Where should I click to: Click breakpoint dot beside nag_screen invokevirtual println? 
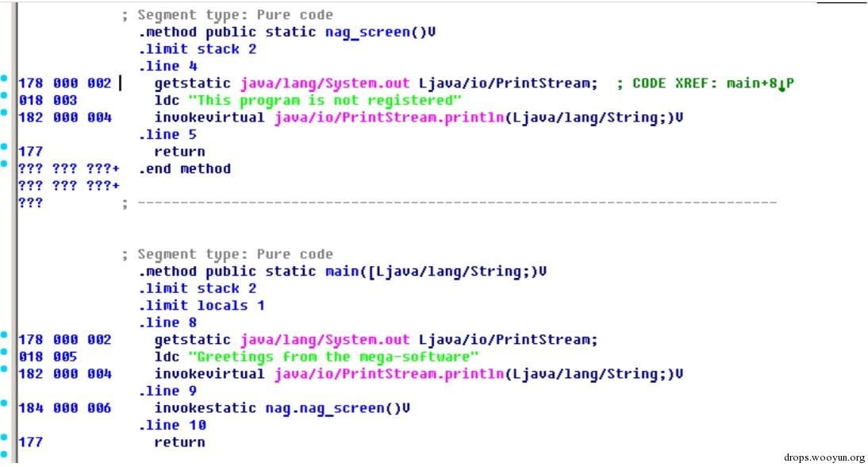[4, 113]
